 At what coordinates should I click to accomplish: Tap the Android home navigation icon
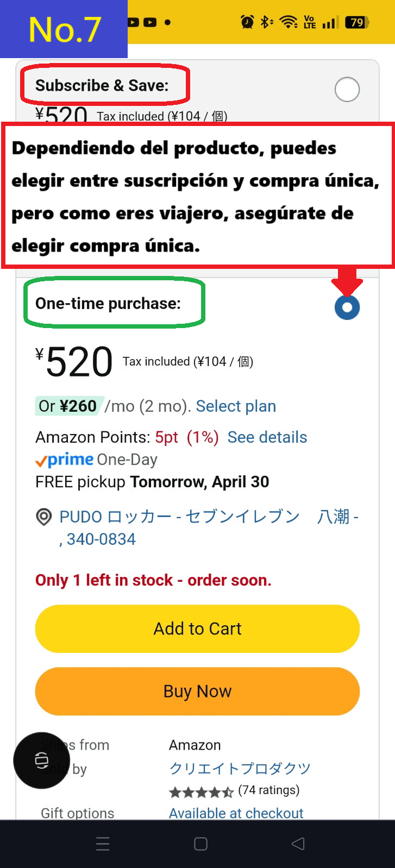(x=200, y=844)
